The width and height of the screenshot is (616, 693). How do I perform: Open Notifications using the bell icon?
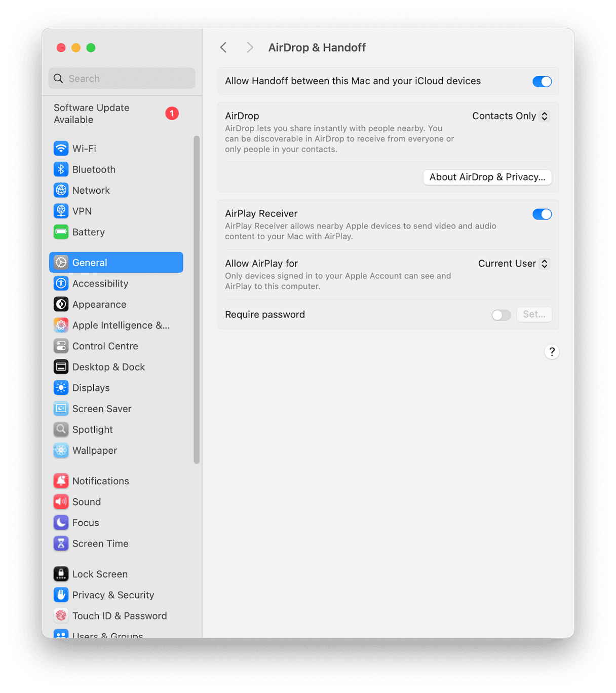61,481
